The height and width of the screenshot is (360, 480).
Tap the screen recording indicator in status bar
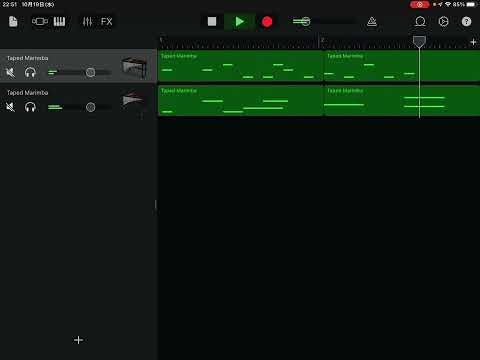[420, 4]
